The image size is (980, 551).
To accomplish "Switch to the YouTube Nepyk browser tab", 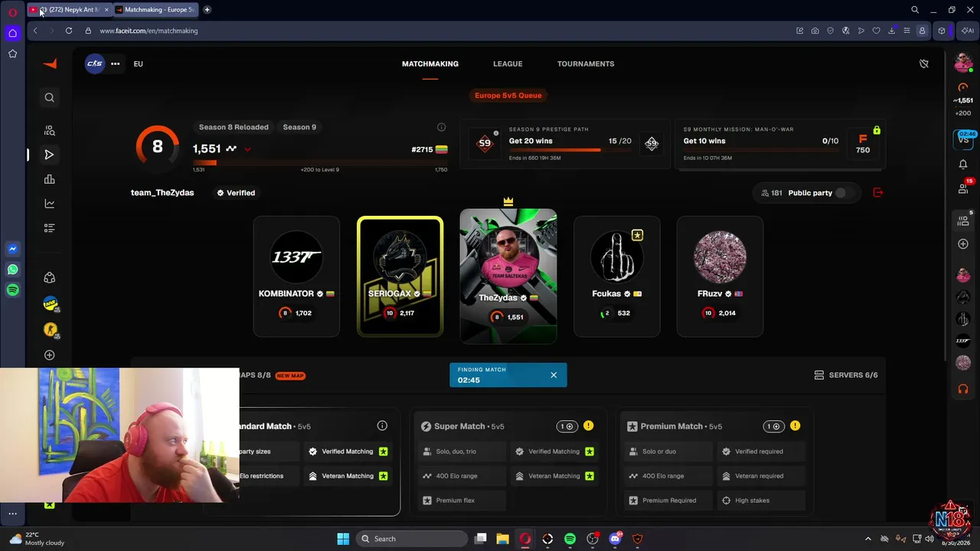I will click(x=70, y=10).
